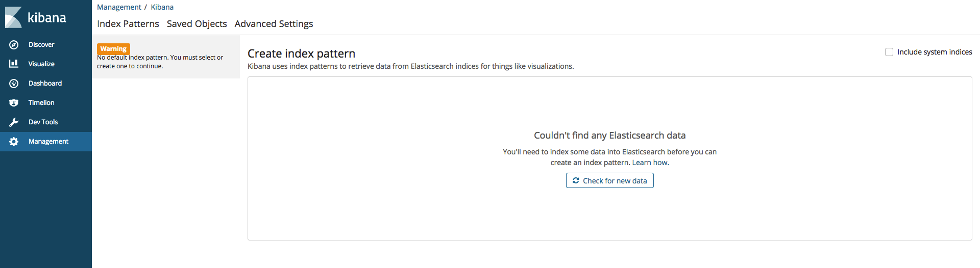Click the Management breadcrumb link
Screen dimensions: 980x268
(x=119, y=7)
